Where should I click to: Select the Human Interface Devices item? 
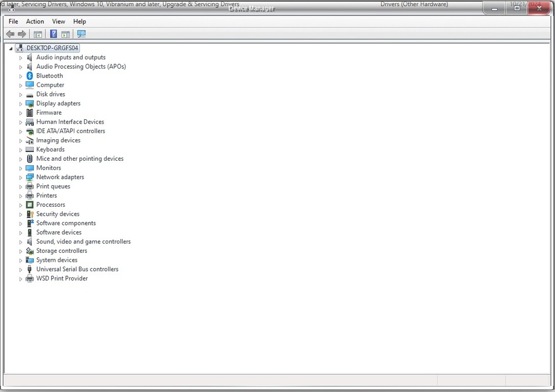(70, 122)
